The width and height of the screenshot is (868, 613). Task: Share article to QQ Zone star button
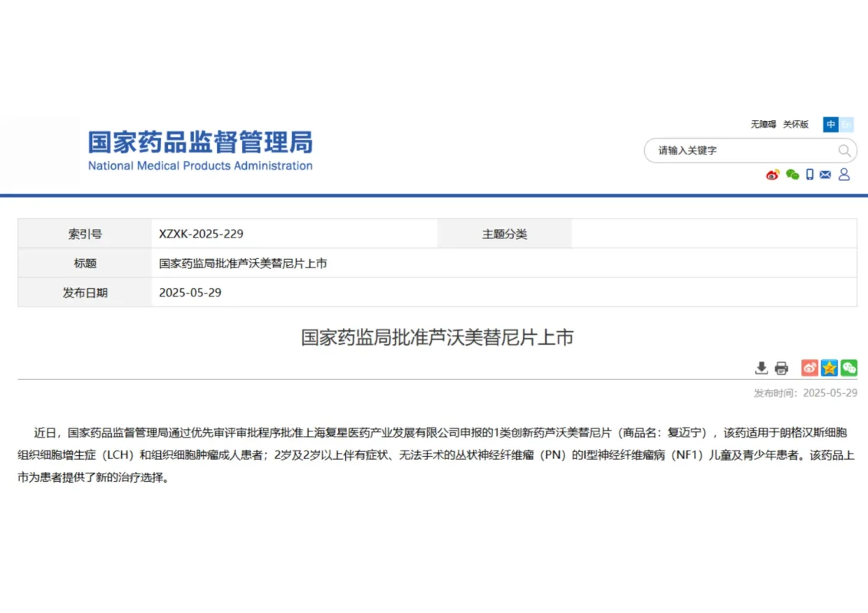pos(830,369)
